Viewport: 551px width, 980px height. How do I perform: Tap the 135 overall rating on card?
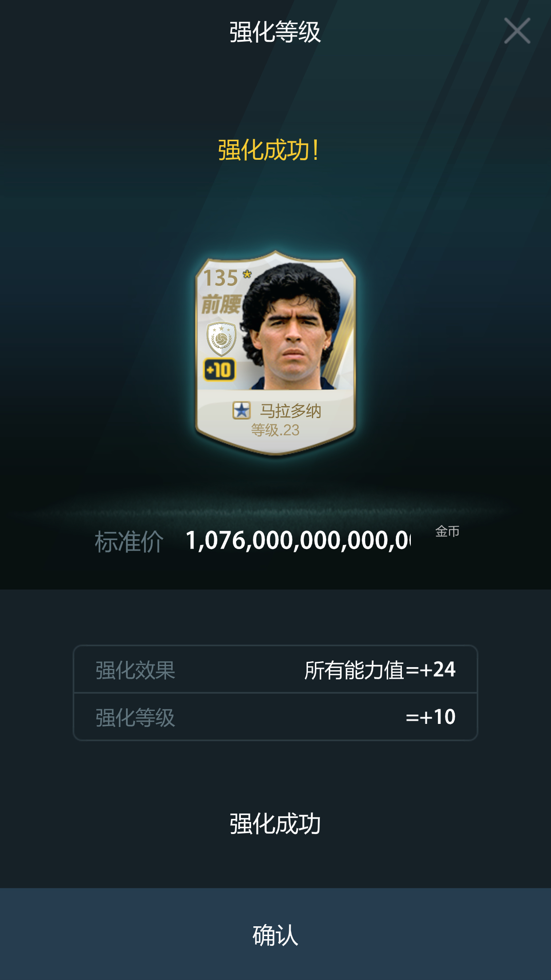point(220,278)
